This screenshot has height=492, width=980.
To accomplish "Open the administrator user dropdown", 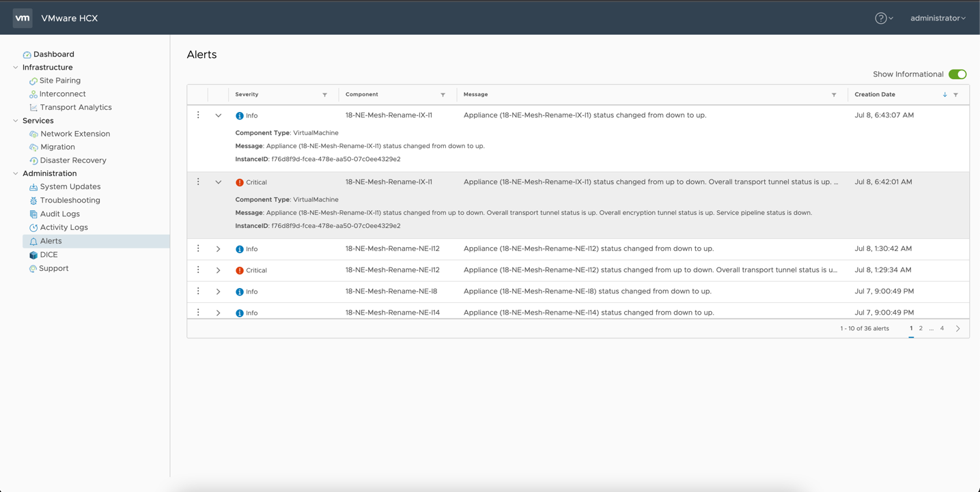I will point(938,18).
